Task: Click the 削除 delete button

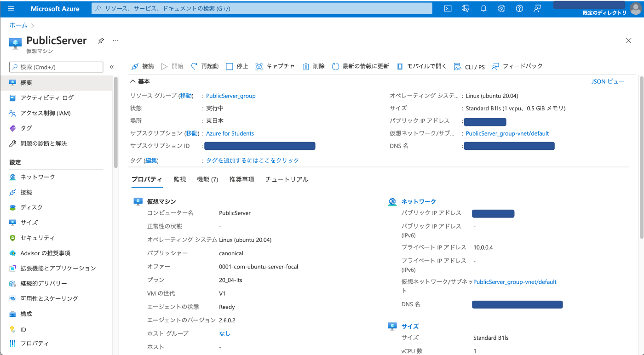Action: (314, 66)
